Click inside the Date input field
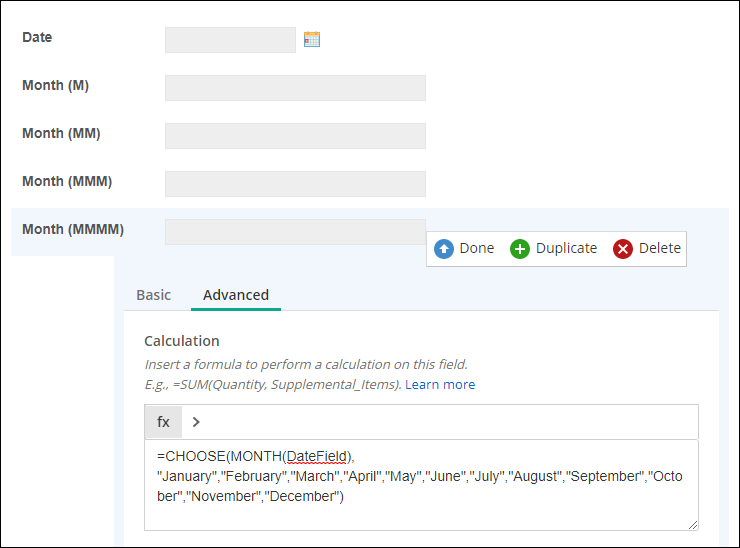 pos(230,40)
